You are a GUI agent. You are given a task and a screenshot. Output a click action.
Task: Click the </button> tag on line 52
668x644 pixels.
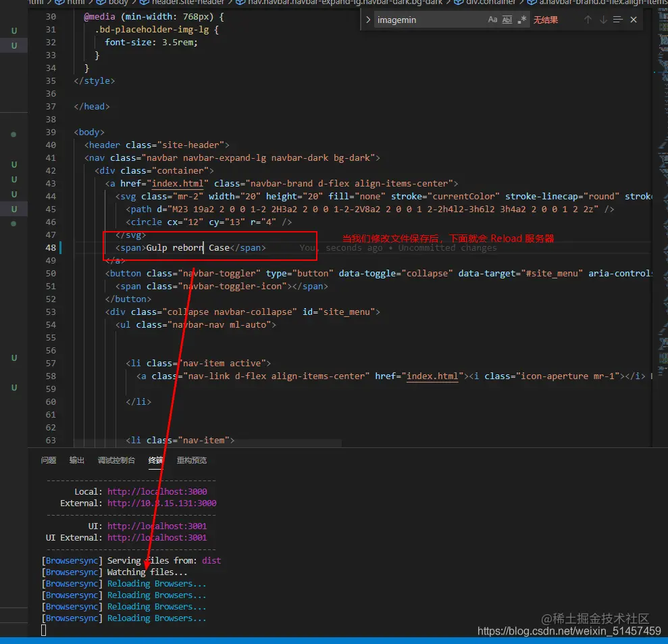tap(128, 299)
